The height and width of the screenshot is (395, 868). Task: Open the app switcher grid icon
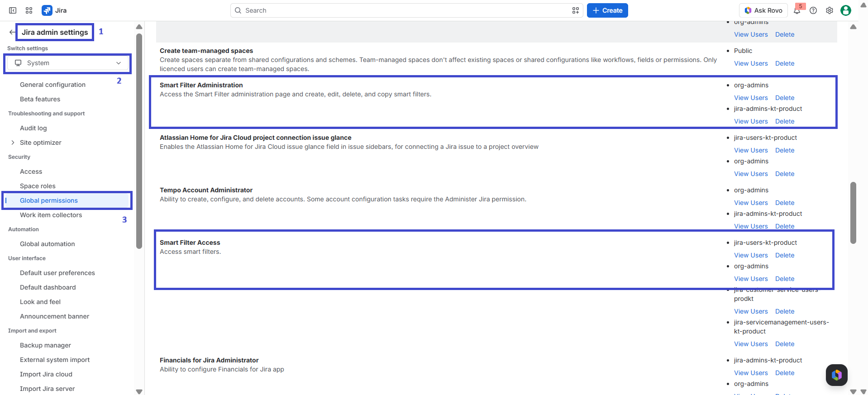(x=29, y=10)
